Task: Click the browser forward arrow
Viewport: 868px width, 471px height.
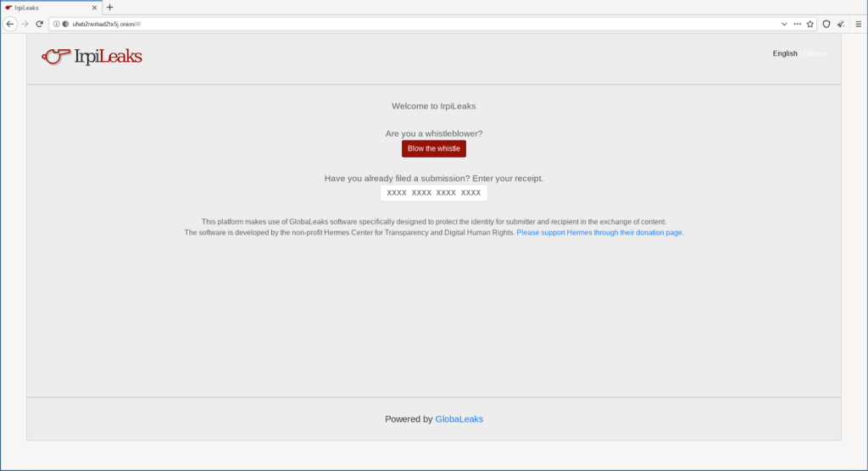Action: point(25,24)
